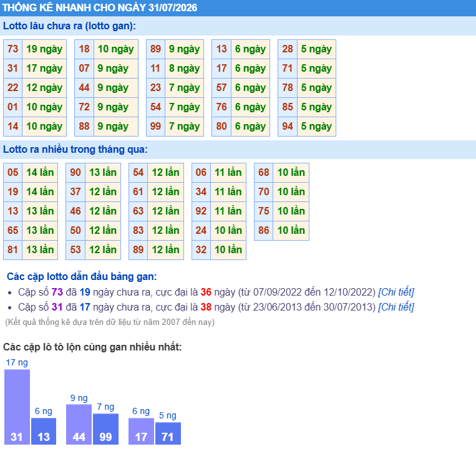The height and width of the screenshot is (449, 476).
Task: Click frequent lotto number 63
Action: [x=138, y=211]
